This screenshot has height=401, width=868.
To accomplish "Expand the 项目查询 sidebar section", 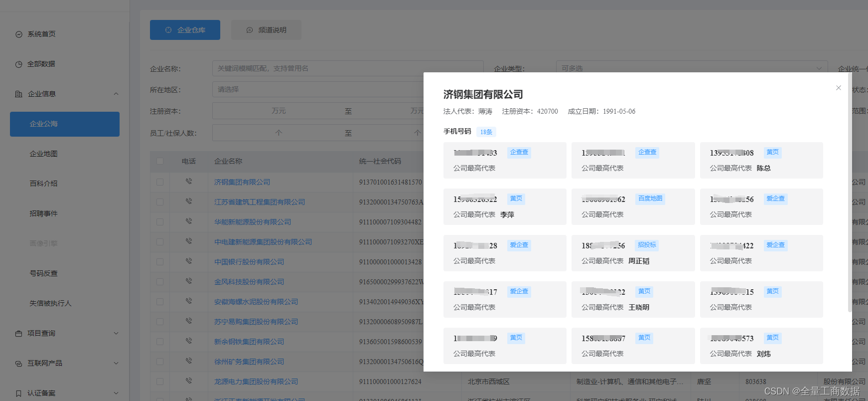I will (x=116, y=333).
